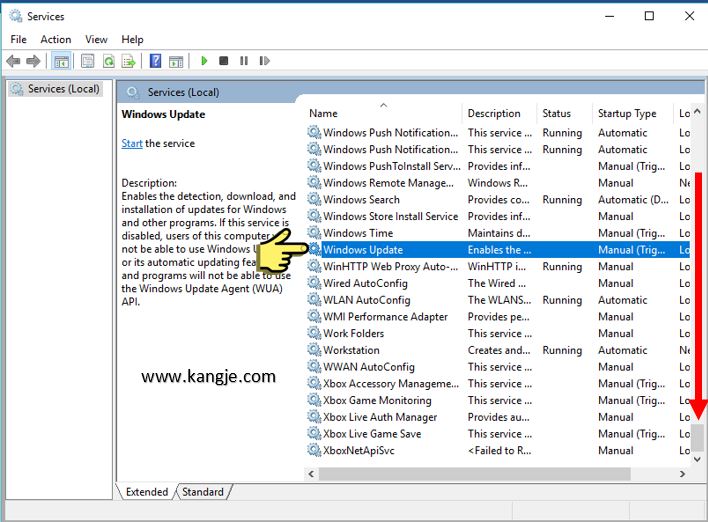Click Automatic startup type of Workstation
This screenshot has height=522, width=708.
[x=623, y=350]
